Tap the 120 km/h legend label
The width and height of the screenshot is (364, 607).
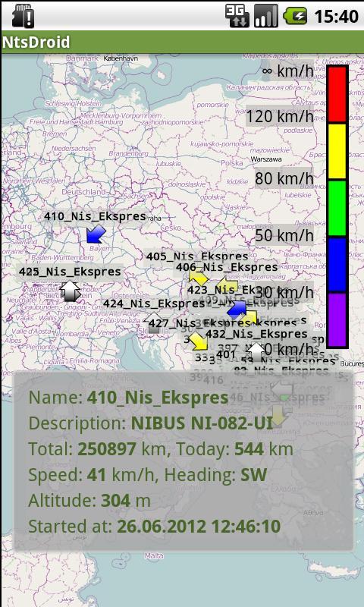click(279, 116)
